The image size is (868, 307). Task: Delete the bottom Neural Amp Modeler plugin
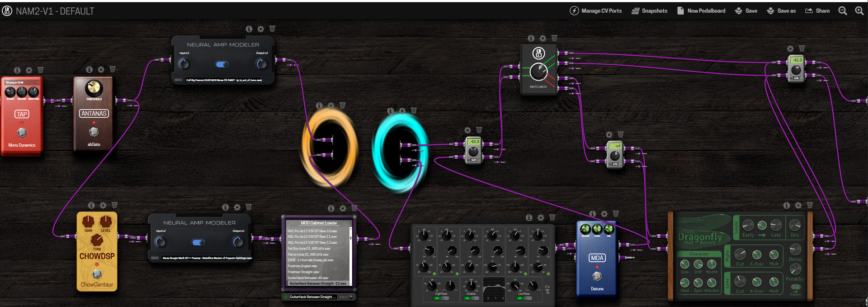[249, 206]
